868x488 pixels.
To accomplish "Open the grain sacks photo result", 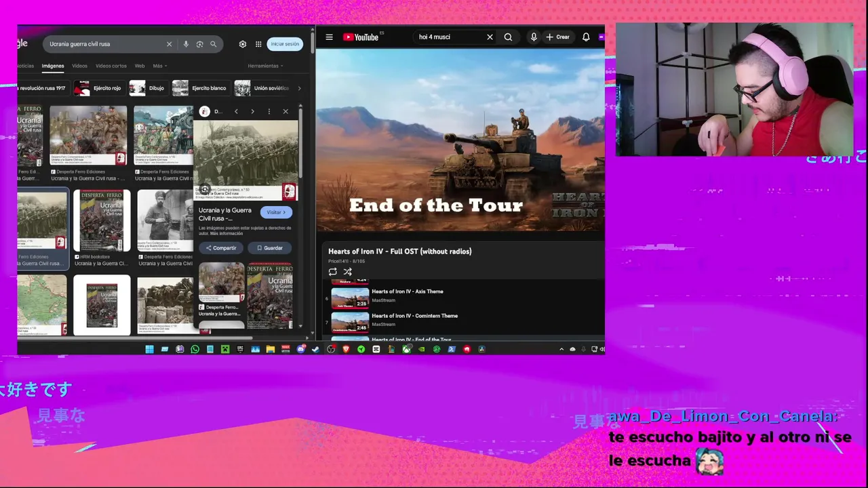I will [x=165, y=305].
